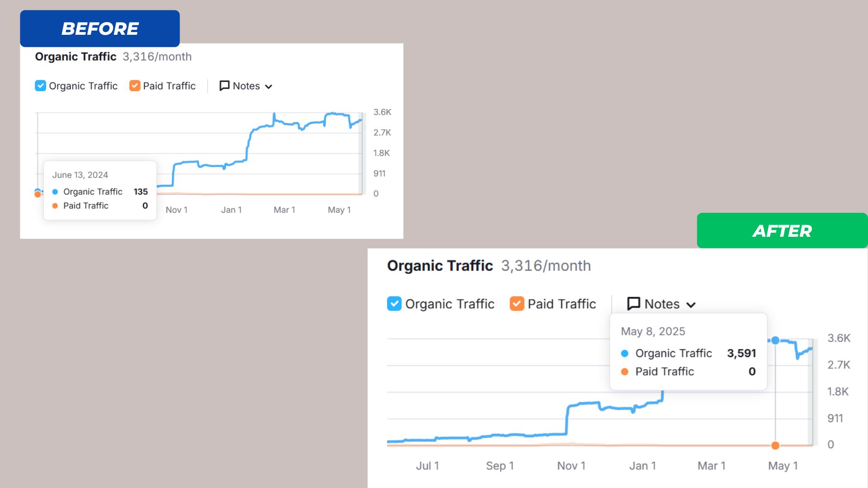
Task: Expand Notes chevron in the Before chart
Action: (x=269, y=87)
